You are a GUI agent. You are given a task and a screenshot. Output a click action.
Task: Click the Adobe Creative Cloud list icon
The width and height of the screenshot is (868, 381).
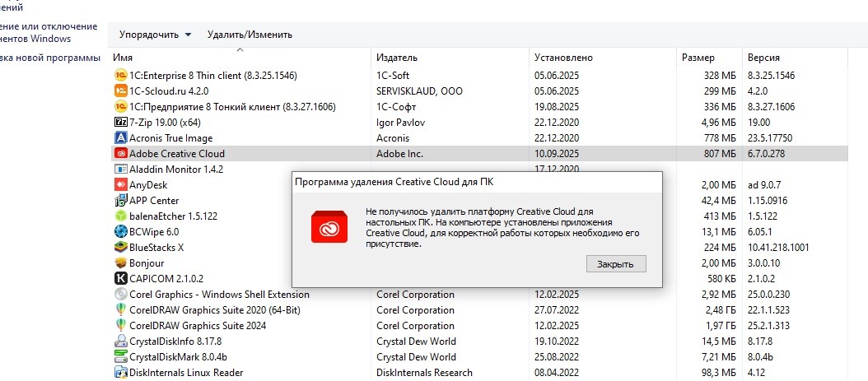coord(121,153)
